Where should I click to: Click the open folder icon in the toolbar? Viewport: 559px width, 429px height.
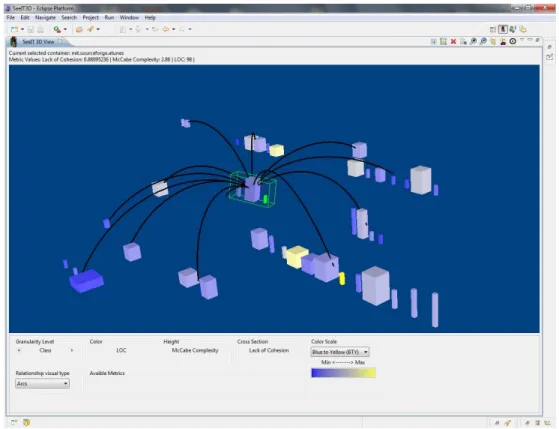pos(79,29)
